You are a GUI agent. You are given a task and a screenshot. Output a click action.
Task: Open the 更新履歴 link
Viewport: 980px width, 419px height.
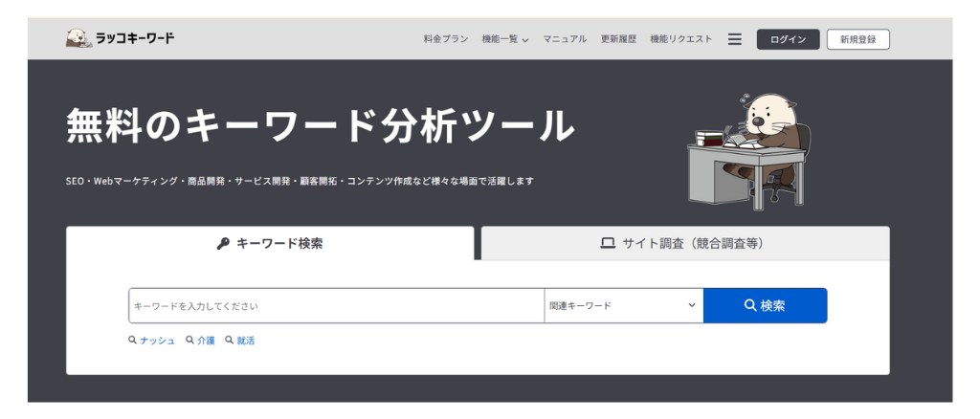618,39
